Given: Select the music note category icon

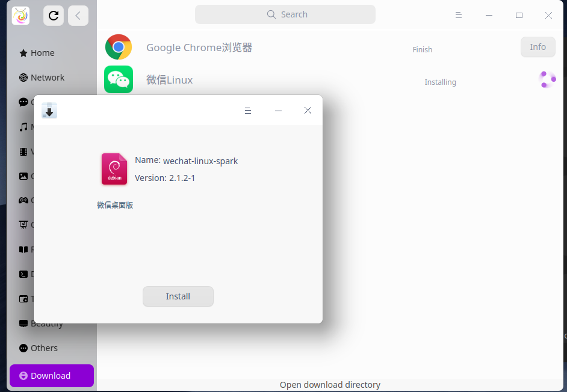Looking at the screenshot, I should (x=23, y=127).
